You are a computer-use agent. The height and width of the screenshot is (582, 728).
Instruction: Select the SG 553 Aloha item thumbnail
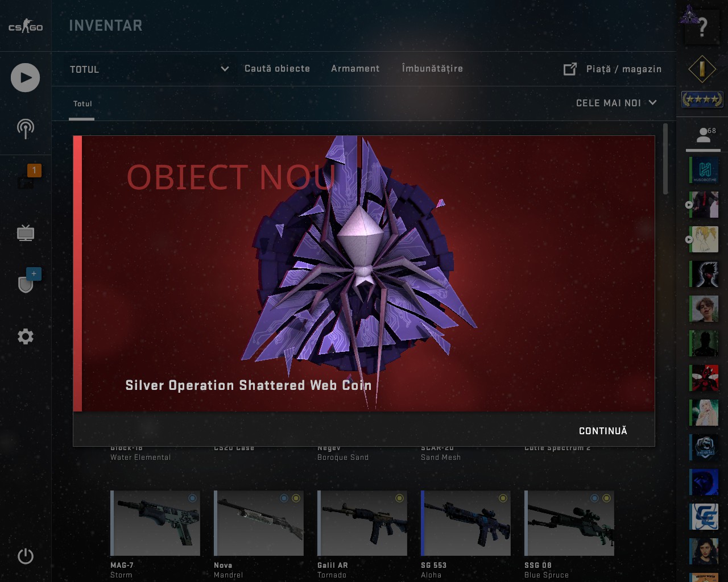pyautogui.click(x=466, y=523)
